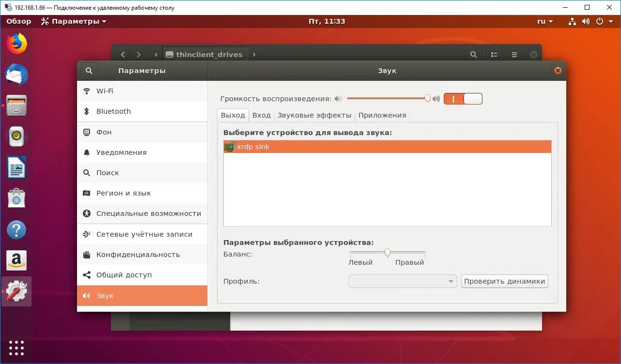Image resolution: width=621 pixels, height=364 pixels.
Task: Switch to the Выход tab
Action: tap(233, 115)
